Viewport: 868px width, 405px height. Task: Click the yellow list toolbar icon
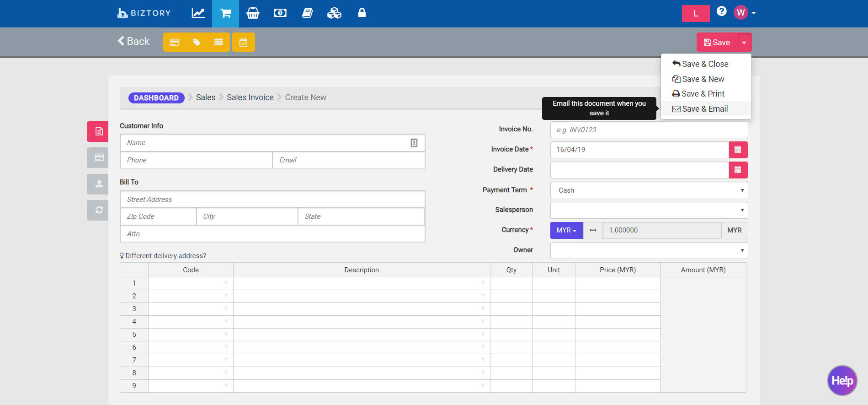218,42
